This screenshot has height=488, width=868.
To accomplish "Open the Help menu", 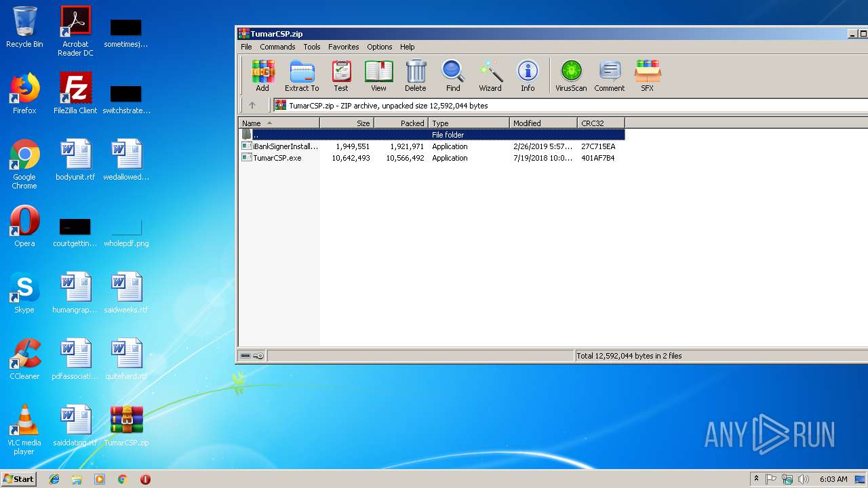I will pos(408,47).
